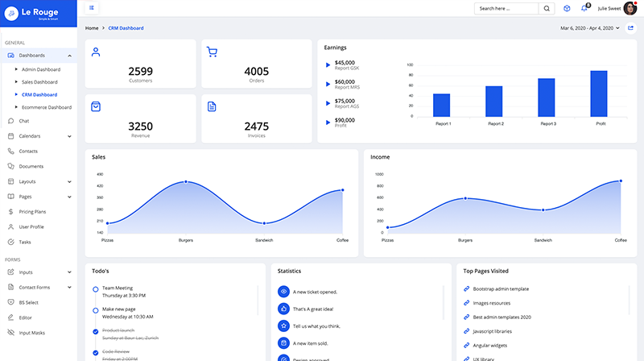Toggle the sidebar menu icon

tap(92, 8)
